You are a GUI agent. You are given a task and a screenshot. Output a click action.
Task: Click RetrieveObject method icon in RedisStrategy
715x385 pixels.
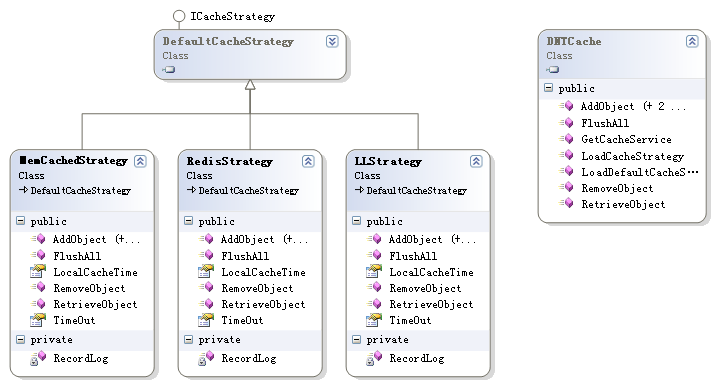click(207, 303)
